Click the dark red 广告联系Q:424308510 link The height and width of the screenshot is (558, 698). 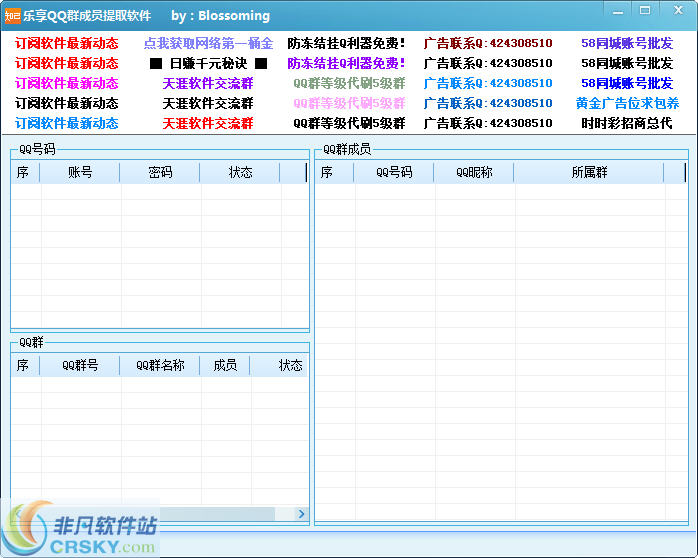[488, 43]
